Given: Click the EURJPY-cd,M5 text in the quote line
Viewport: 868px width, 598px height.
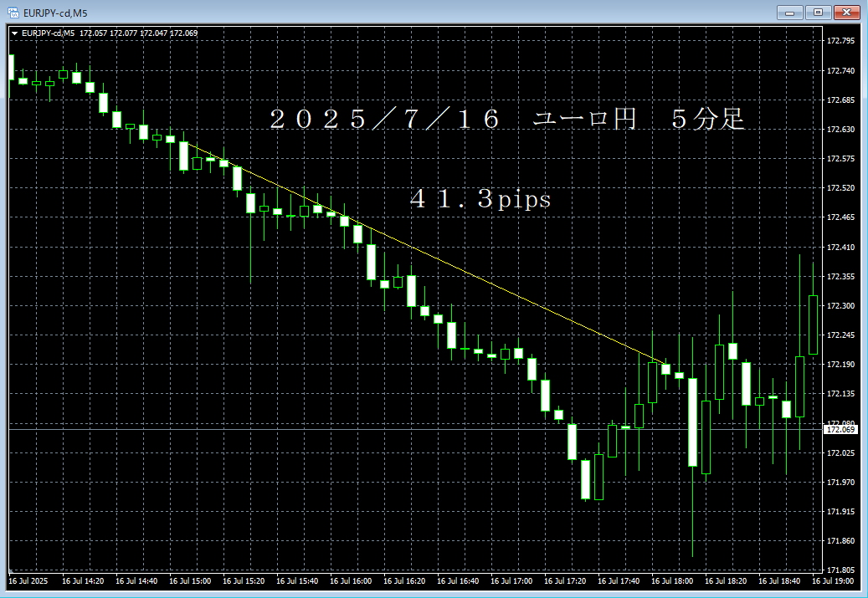Looking at the screenshot, I should [47, 33].
